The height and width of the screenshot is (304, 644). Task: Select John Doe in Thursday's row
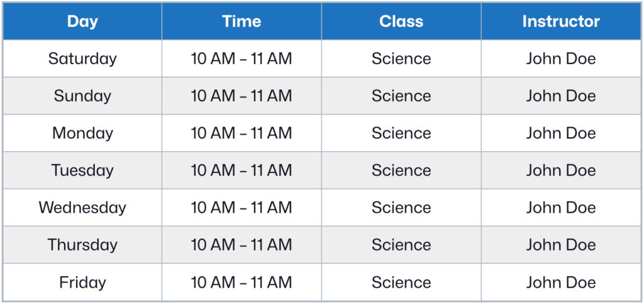[561, 244]
